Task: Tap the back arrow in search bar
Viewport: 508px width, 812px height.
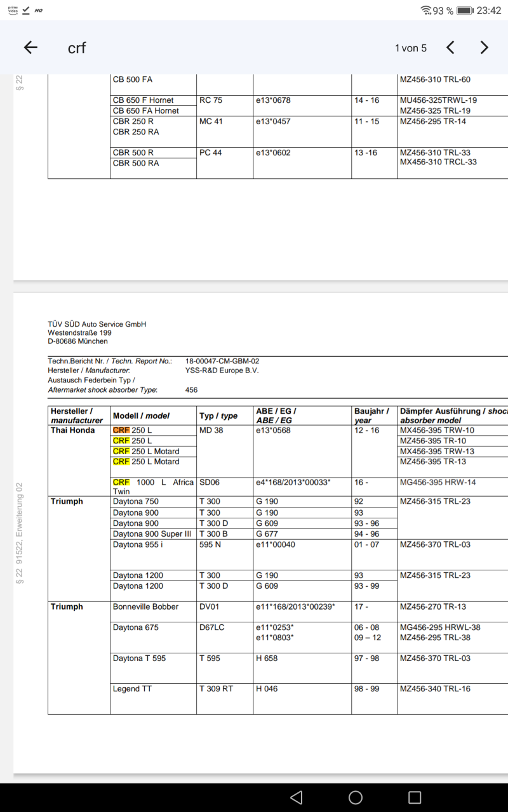Action: [x=30, y=48]
